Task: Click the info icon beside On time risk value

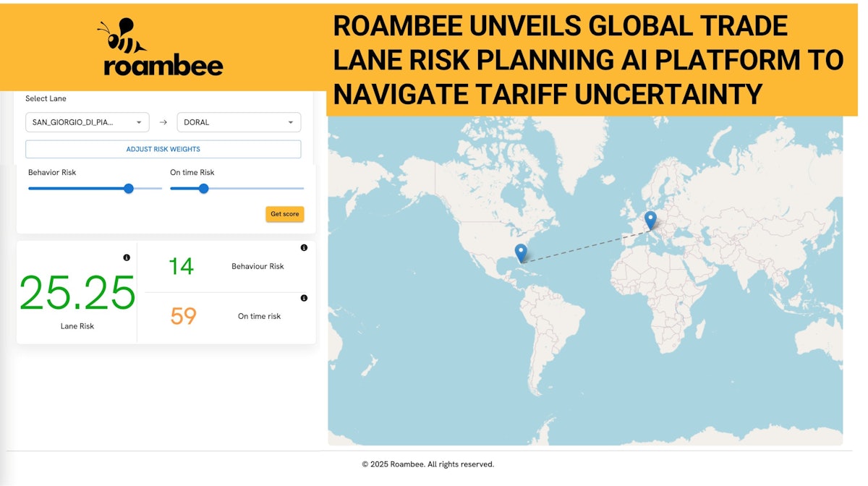Action: point(304,297)
